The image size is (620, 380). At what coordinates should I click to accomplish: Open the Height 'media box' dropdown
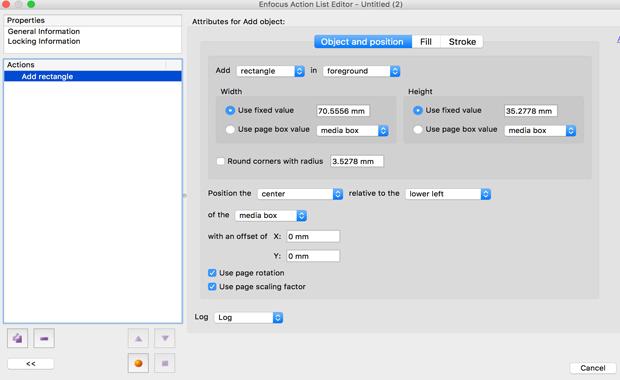540,130
